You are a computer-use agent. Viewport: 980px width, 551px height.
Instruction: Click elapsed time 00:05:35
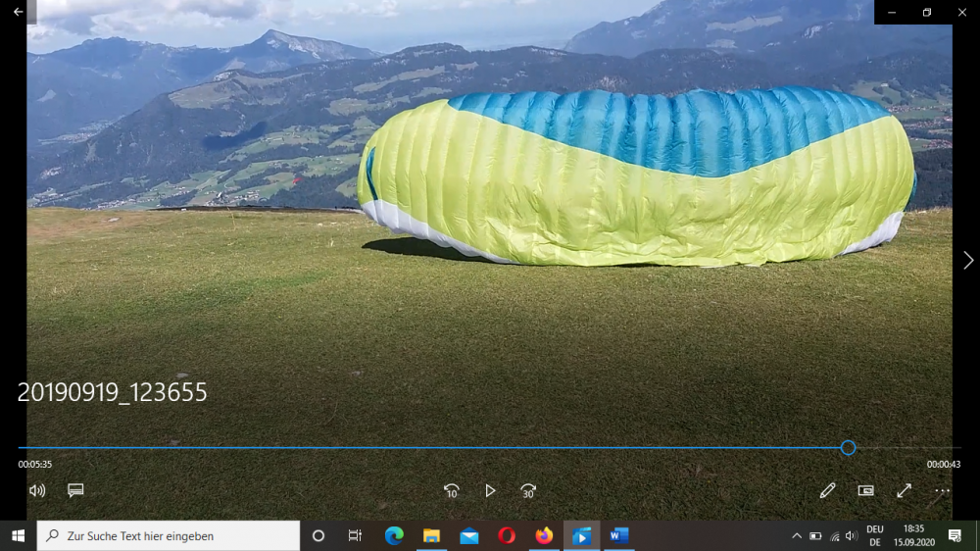pos(35,464)
